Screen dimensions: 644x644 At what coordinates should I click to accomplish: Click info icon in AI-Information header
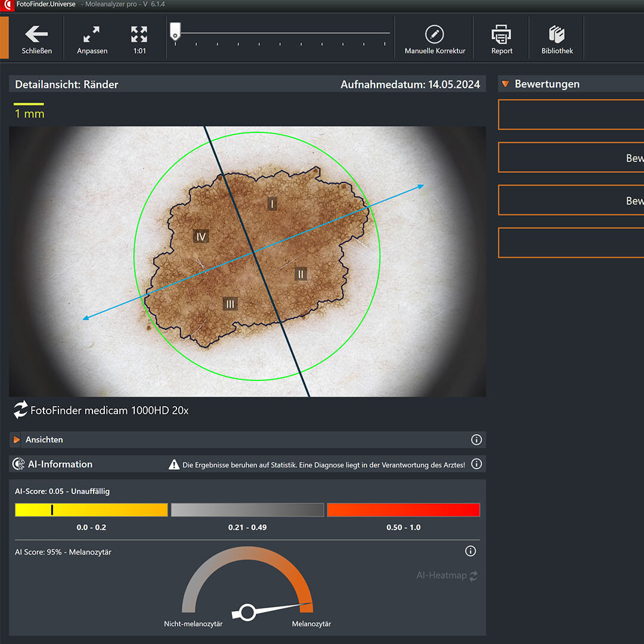(x=476, y=464)
